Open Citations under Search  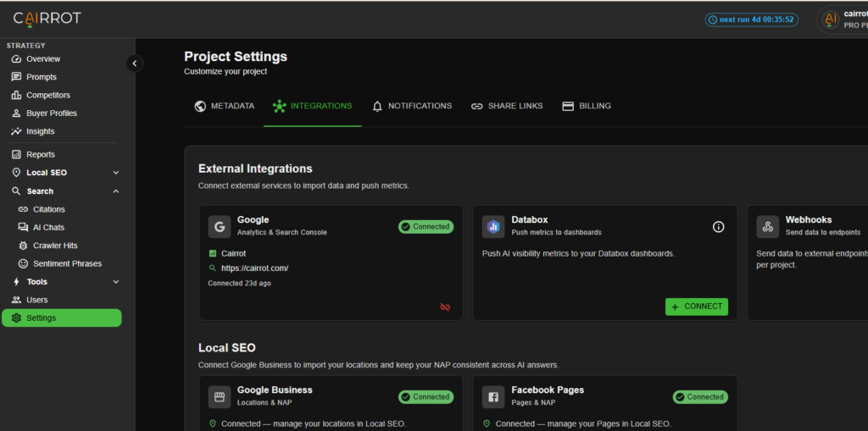48,209
